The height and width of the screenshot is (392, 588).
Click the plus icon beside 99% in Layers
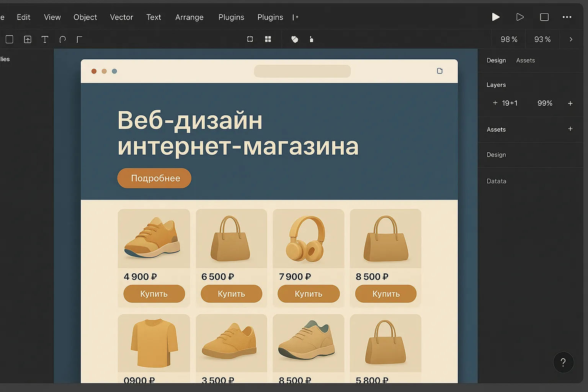pos(570,103)
